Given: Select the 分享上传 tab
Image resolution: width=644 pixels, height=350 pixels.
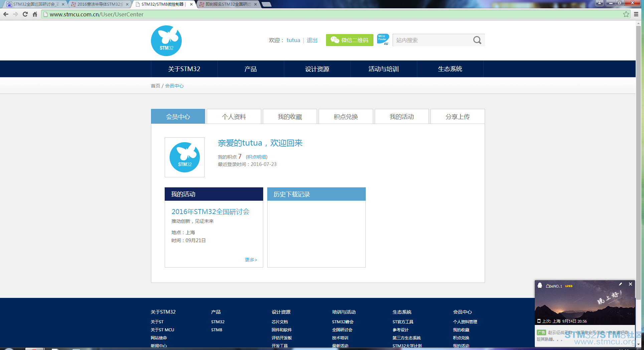Looking at the screenshot, I should 458,117.
